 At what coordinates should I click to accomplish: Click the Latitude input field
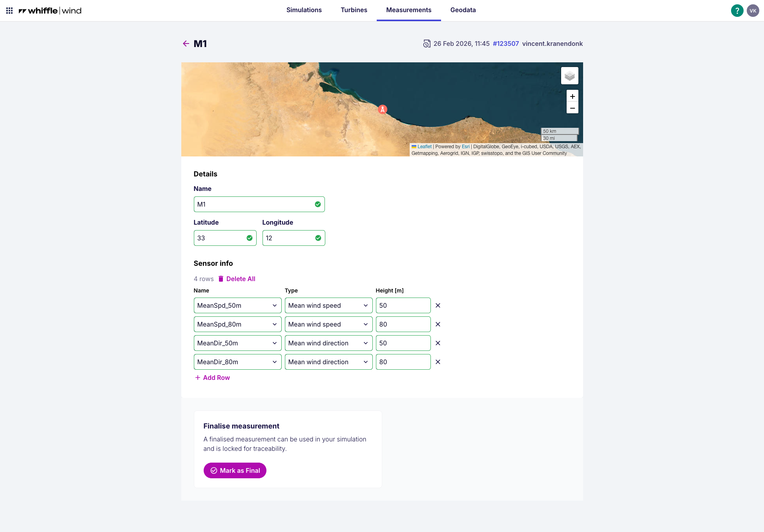coord(221,238)
